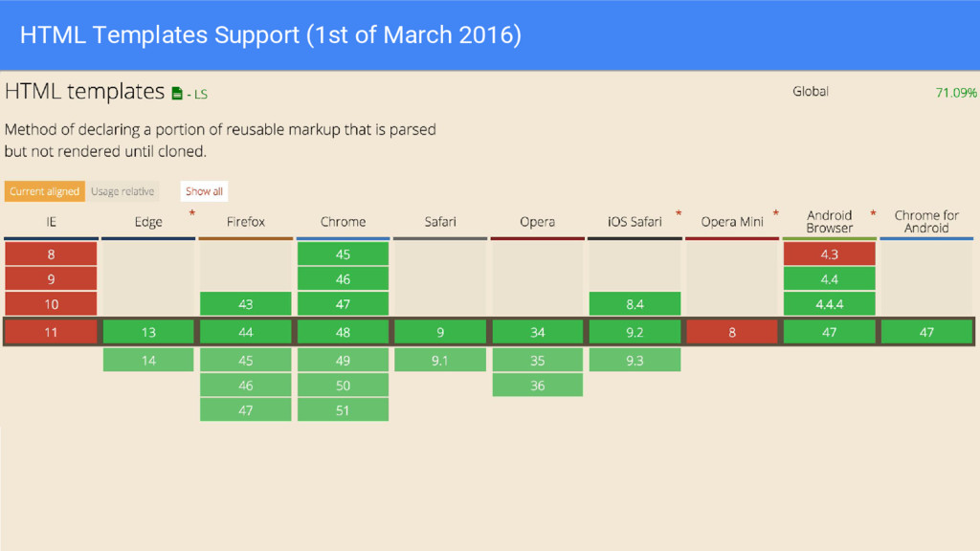
Task: Click the Firefox column header
Action: pyautogui.click(x=246, y=222)
